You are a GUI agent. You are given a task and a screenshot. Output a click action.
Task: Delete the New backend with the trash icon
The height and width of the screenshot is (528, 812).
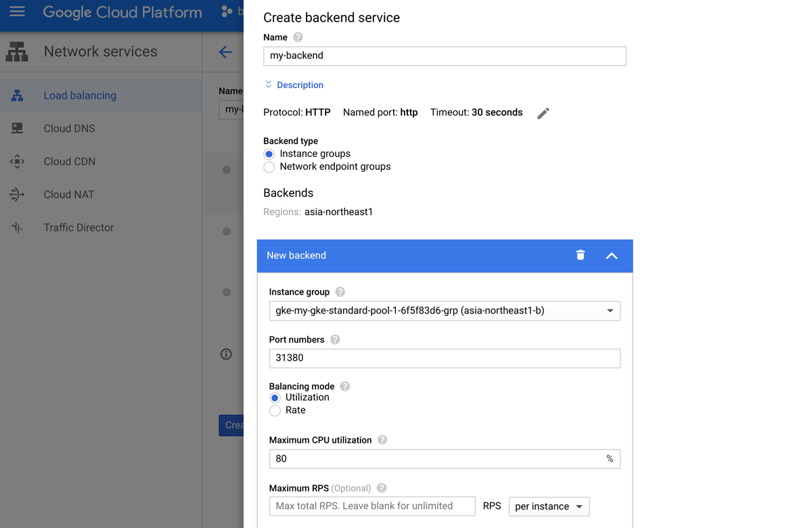[x=580, y=255]
